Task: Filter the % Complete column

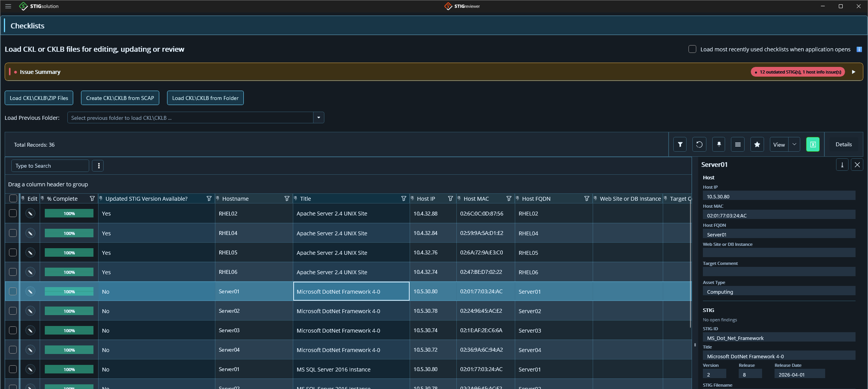Action: tap(92, 198)
